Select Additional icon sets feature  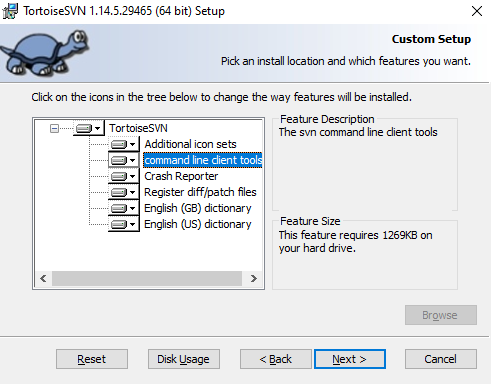click(x=190, y=144)
